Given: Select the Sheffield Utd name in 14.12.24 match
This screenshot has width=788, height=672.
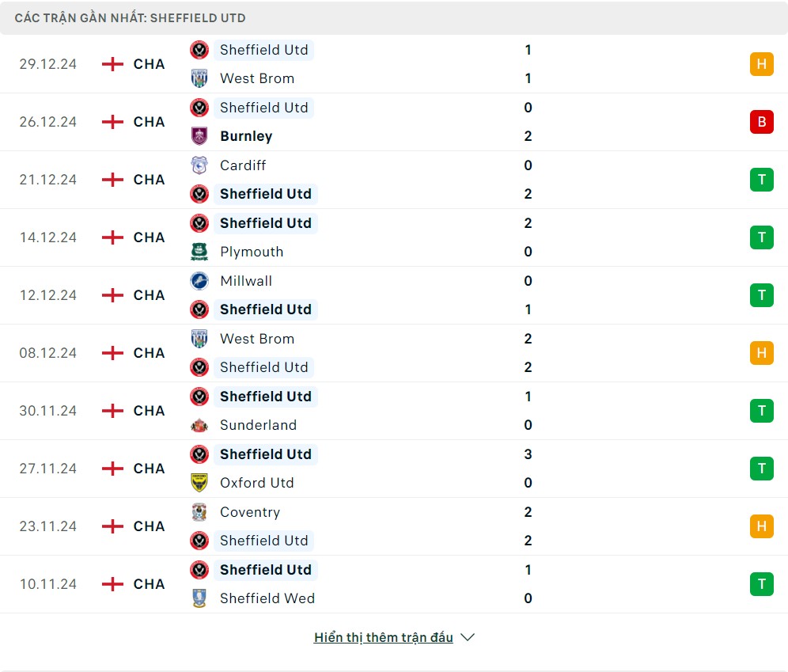Looking at the screenshot, I should [266, 223].
